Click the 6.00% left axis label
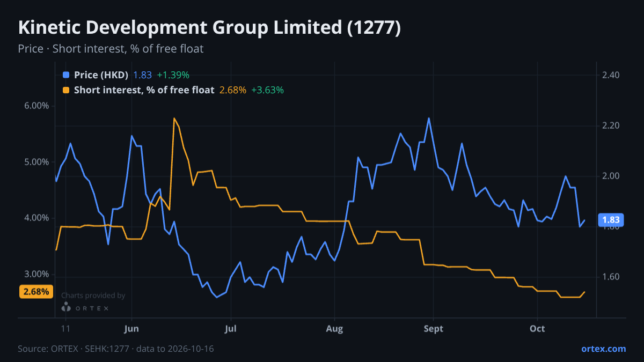The image size is (644, 362). (x=37, y=106)
